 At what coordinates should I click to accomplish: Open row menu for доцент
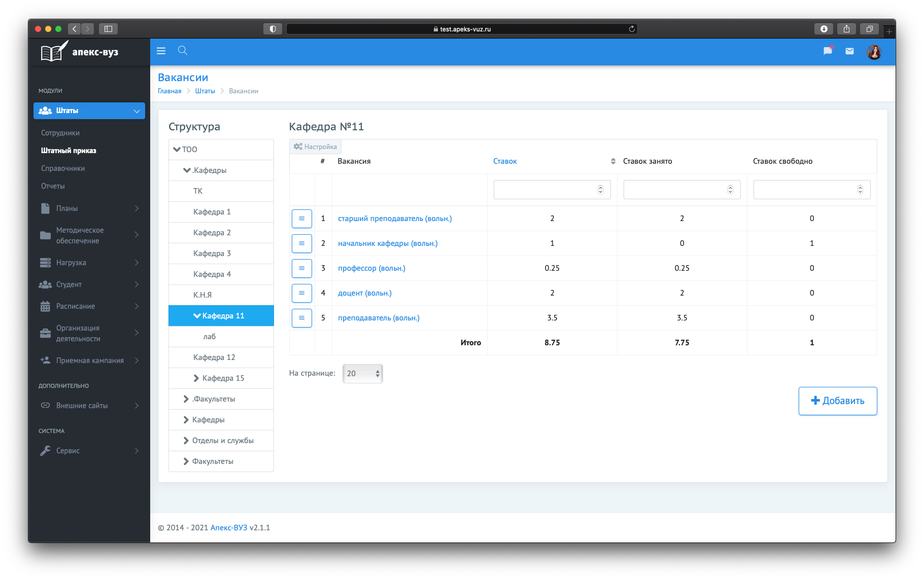[x=301, y=293]
